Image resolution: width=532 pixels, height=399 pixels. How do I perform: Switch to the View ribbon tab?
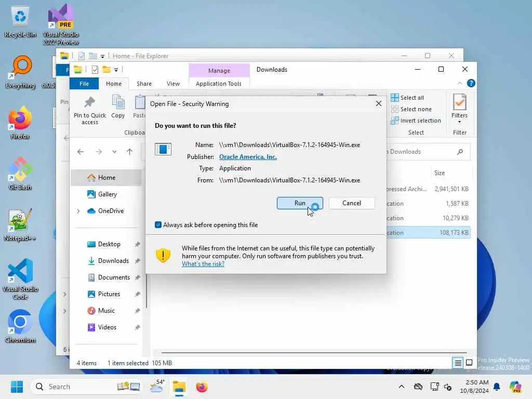tap(173, 84)
